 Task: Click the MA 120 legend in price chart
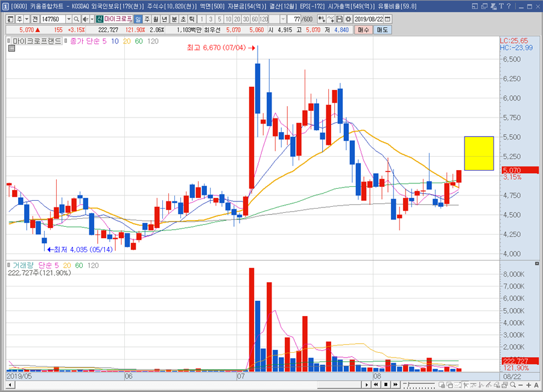pyautogui.click(x=153, y=41)
